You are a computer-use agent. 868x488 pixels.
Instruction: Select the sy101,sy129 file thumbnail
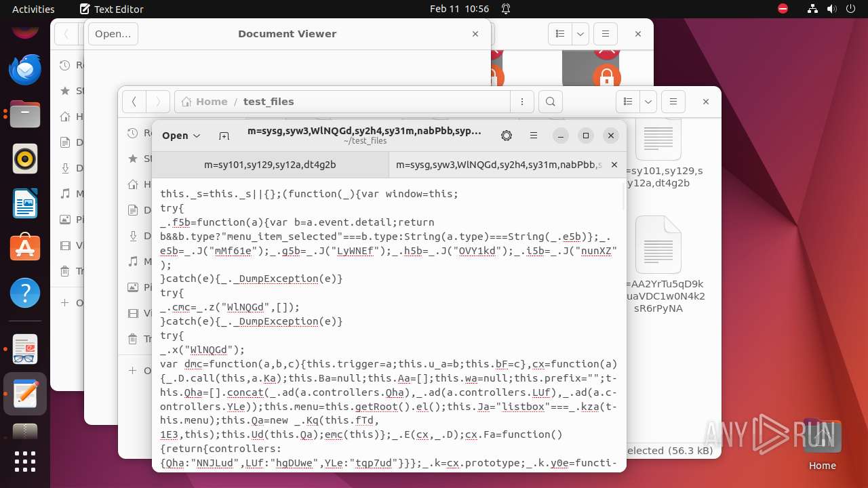[658, 138]
